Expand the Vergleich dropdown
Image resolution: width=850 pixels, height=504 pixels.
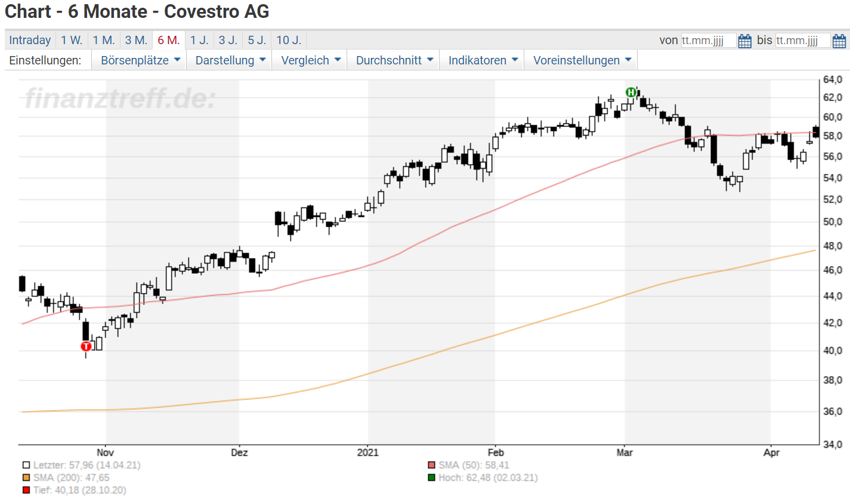pyautogui.click(x=310, y=60)
